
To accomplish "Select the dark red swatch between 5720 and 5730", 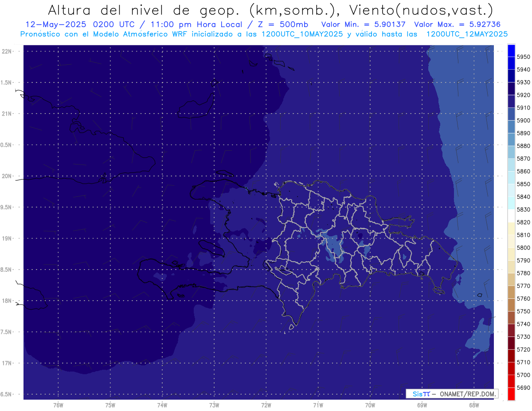I will point(511,343).
